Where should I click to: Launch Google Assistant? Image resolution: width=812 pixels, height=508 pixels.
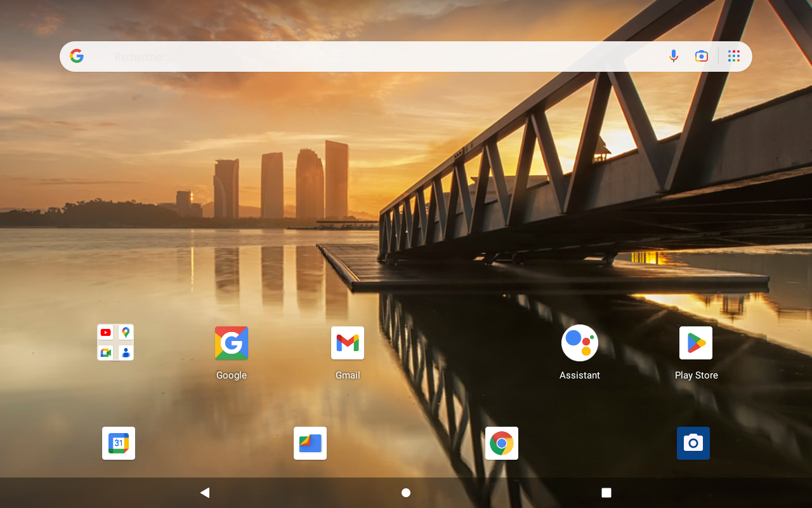(580, 343)
